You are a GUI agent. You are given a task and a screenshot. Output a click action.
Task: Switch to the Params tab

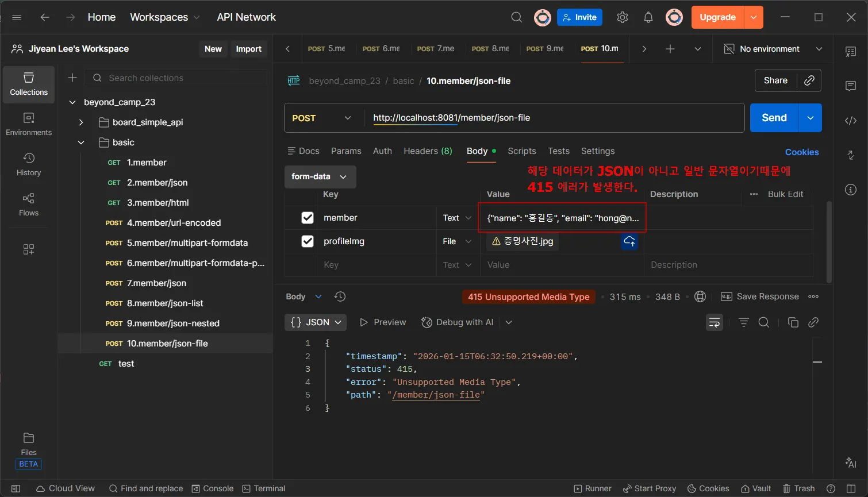[346, 151]
